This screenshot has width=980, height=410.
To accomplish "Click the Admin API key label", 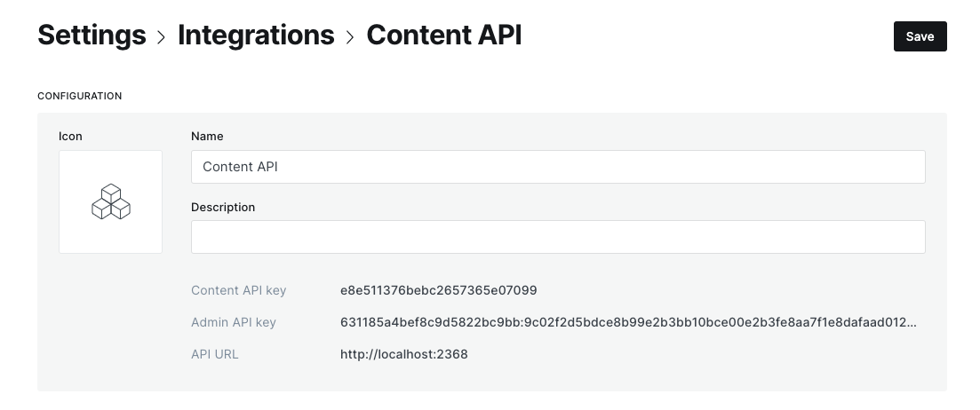I will [x=233, y=322].
